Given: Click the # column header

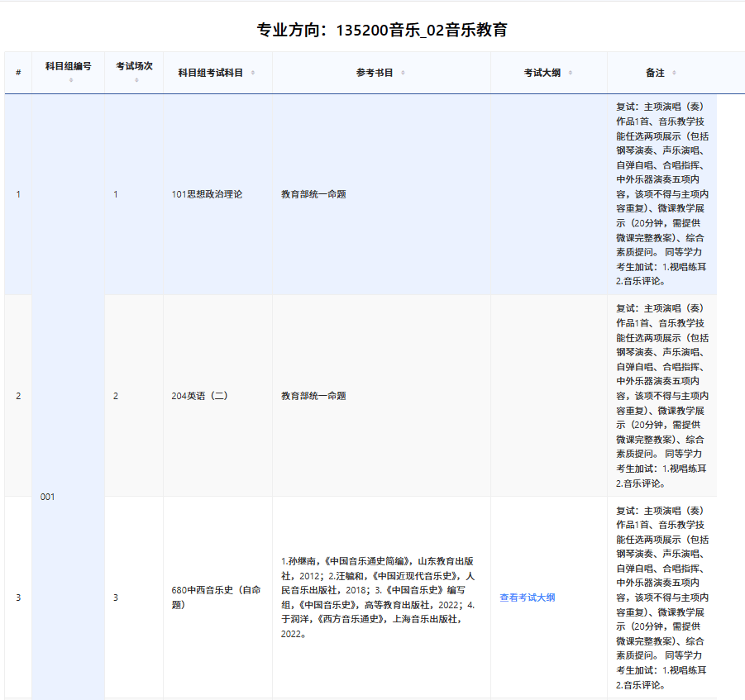Looking at the screenshot, I should pos(18,73).
